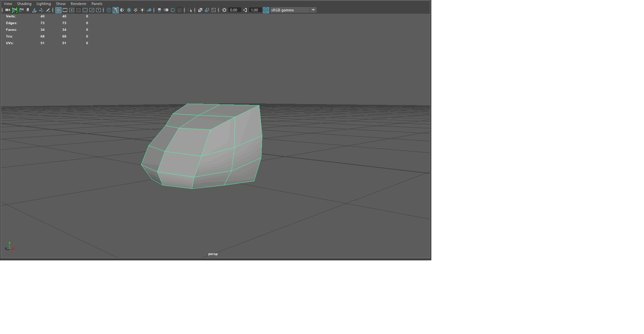This screenshot has height=334, width=644.
Task: Click the Select Camera icon
Action: [7, 10]
